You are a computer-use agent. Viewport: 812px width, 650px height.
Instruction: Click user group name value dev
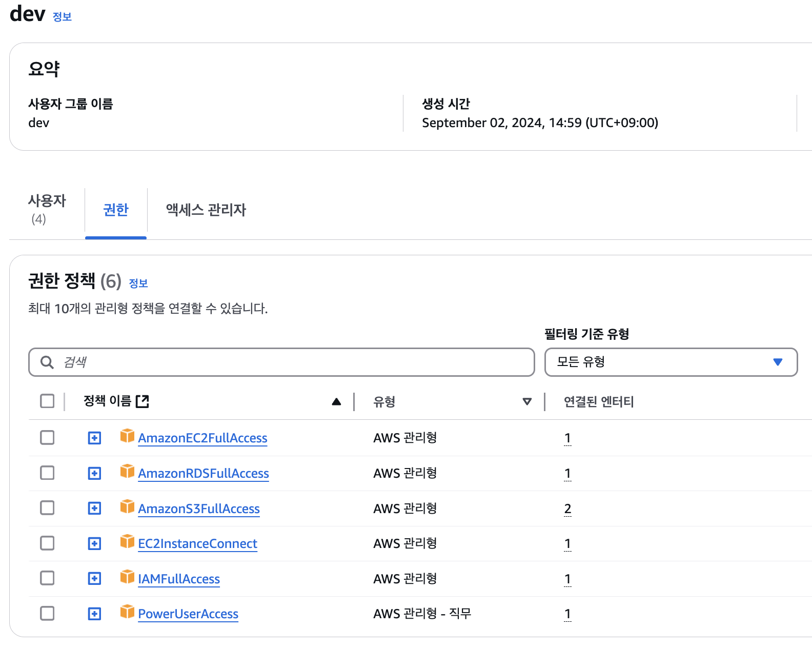click(x=39, y=123)
